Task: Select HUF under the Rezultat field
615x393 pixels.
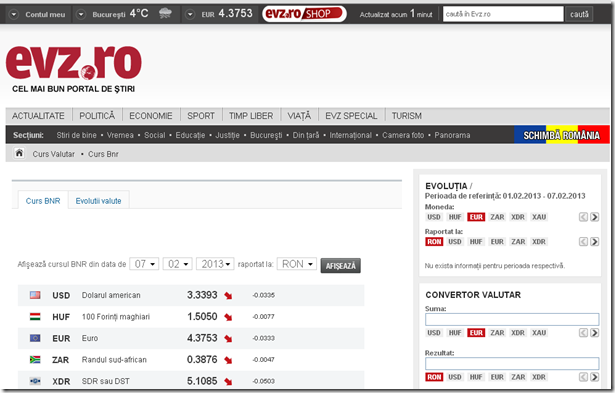Action: (x=476, y=377)
